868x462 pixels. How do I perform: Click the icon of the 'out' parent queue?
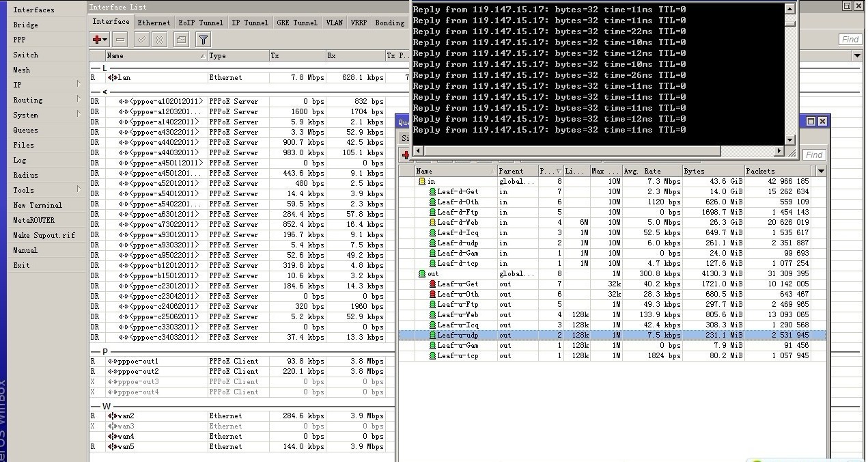[x=422, y=274]
